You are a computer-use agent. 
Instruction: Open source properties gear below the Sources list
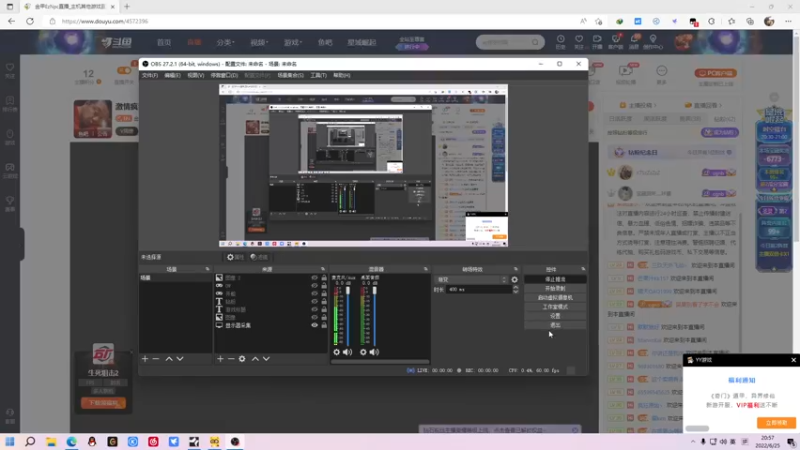[x=242, y=359]
